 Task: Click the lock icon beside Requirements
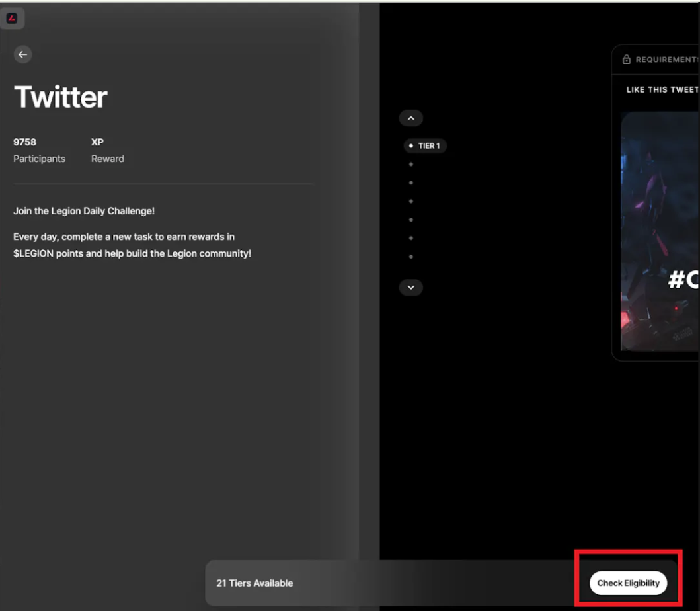pyautogui.click(x=627, y=60)
